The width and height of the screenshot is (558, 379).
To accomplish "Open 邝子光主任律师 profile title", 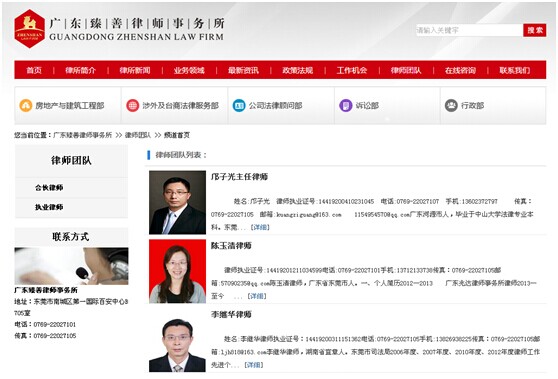I will 239,177.
